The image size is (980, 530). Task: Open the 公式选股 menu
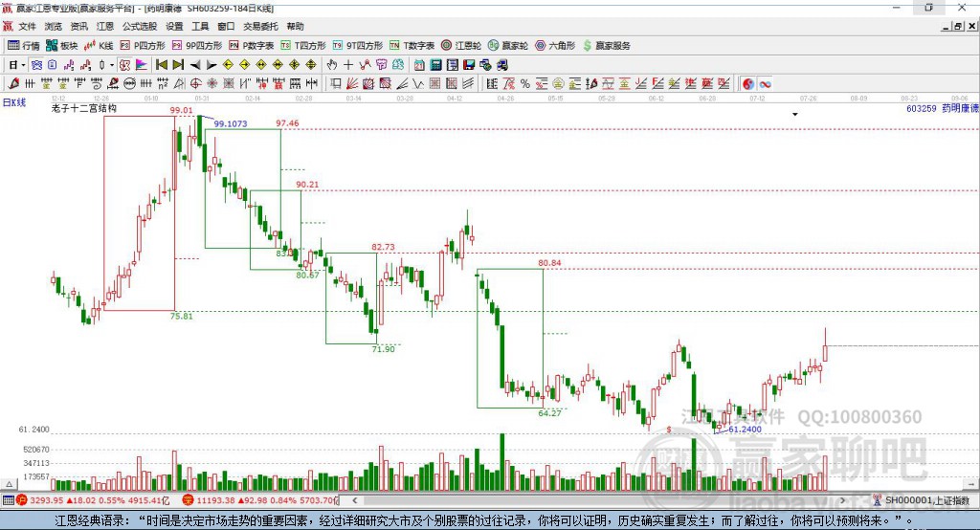[x=140, y=26]
